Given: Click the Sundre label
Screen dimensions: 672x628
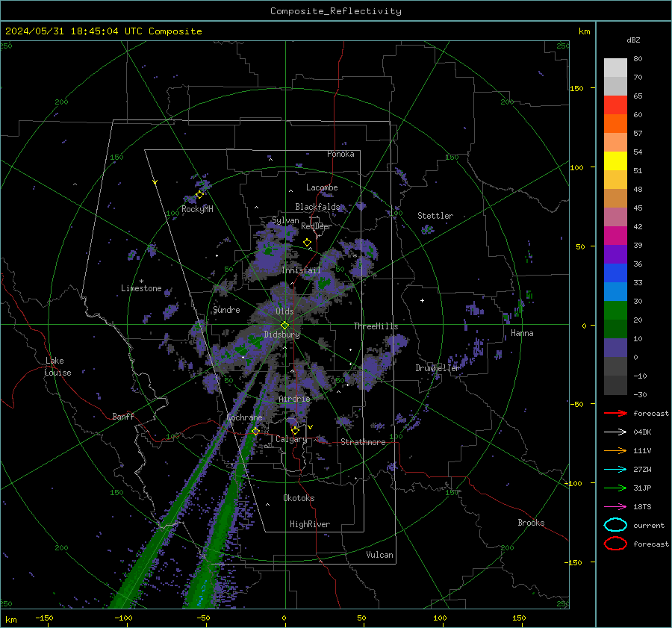Looking at the screenshot, I should coord(226,309).
